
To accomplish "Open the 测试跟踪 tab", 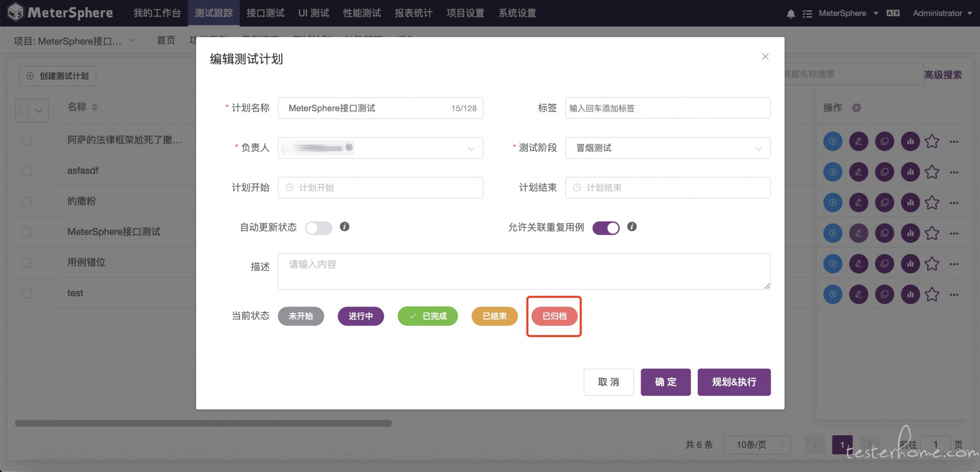I will pos(214,13).
